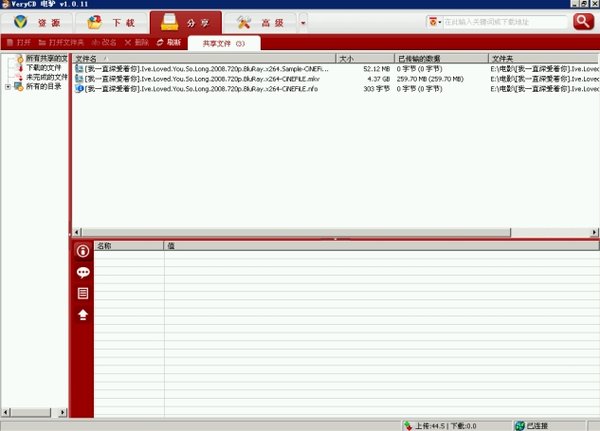Select 未完成的文件 tree node

pyautogui.click(x=47, y=77)
